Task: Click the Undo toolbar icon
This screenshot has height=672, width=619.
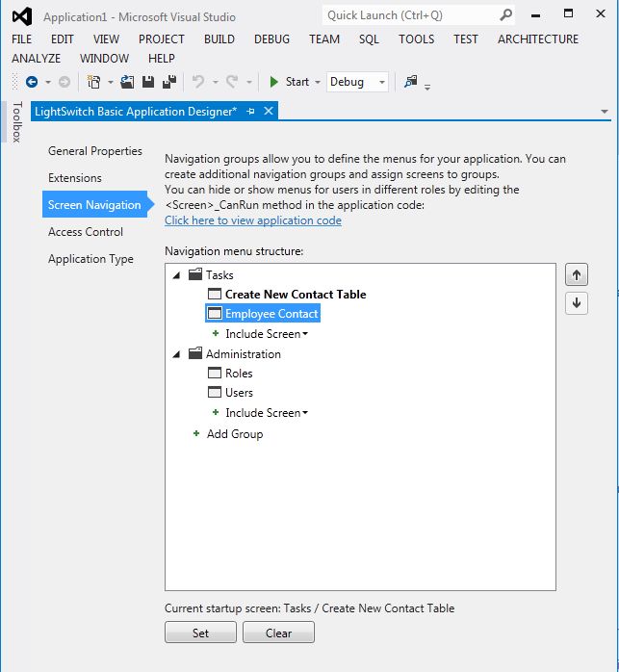Action: [198, 82]
